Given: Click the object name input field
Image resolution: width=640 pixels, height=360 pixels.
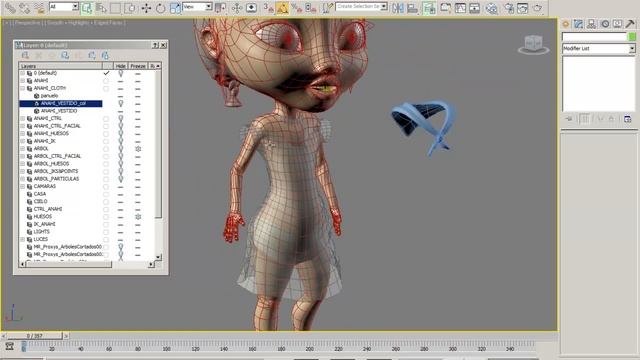Looking at the screenshot, I should (594, 37).
